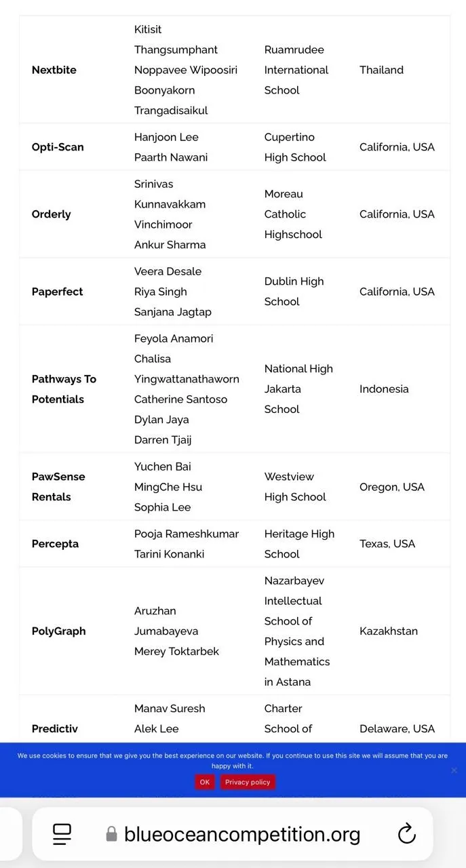Select the Percepta team name
Screen dimensions: 466x868
[56, 544]
